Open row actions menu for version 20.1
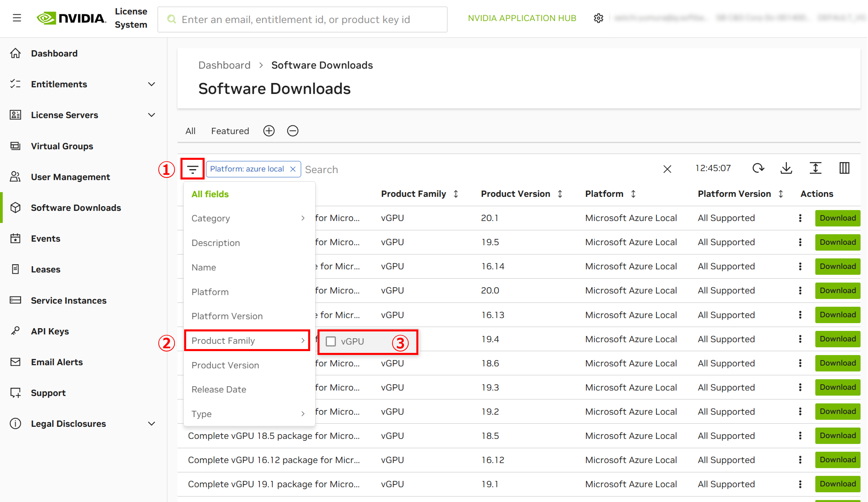This screenshot has height=502, width=868. 800,218
